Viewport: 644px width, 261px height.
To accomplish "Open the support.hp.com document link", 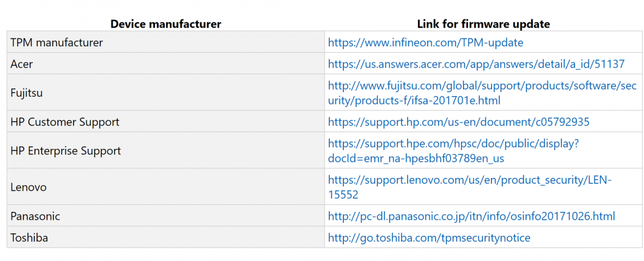I will click(459, 122).
